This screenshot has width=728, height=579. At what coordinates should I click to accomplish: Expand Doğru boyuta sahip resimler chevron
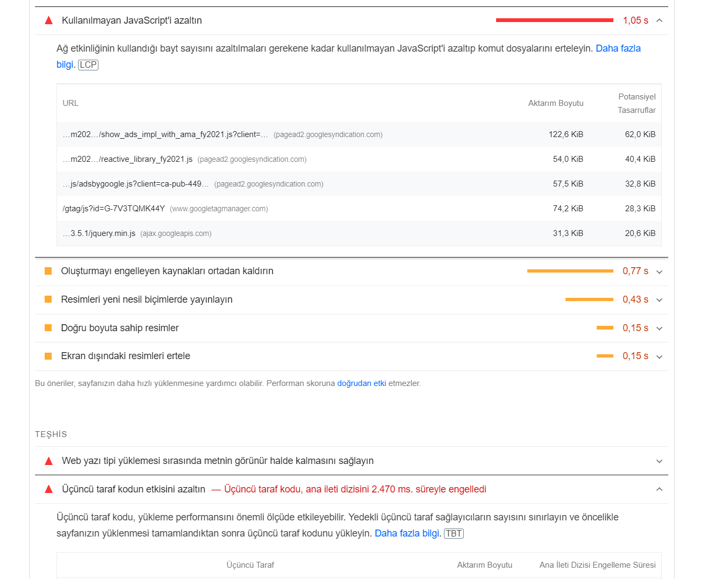coord(659,328)
